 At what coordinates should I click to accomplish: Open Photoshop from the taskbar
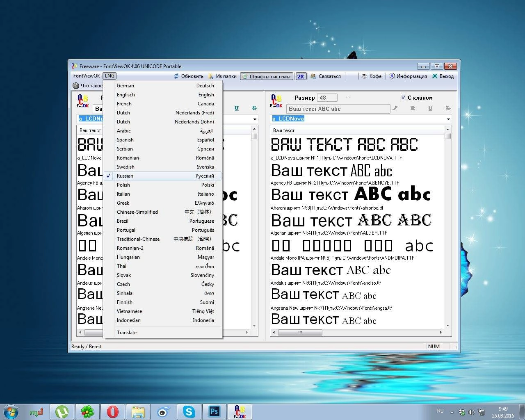[215, 412]
